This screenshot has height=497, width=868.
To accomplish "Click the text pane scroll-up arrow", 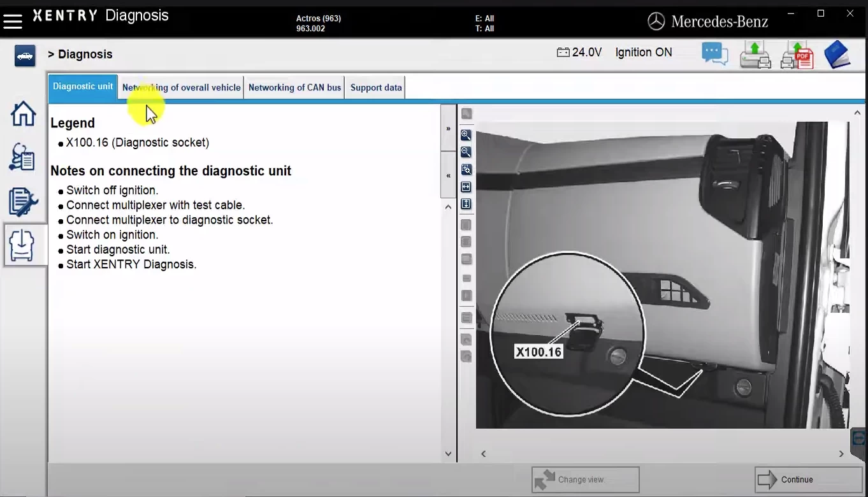I will [x=448, y=206].
